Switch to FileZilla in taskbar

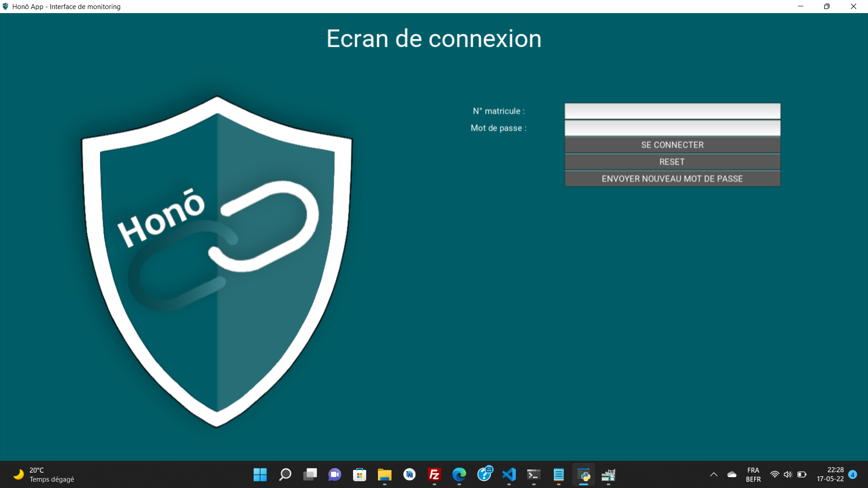[x=434, y=474]
